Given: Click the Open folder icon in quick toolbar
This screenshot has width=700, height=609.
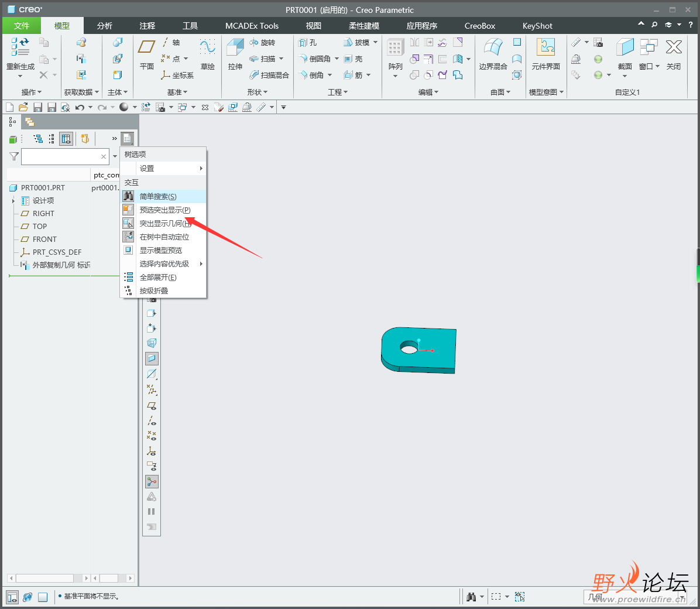Looking at the screenshot, I should 23,107.
